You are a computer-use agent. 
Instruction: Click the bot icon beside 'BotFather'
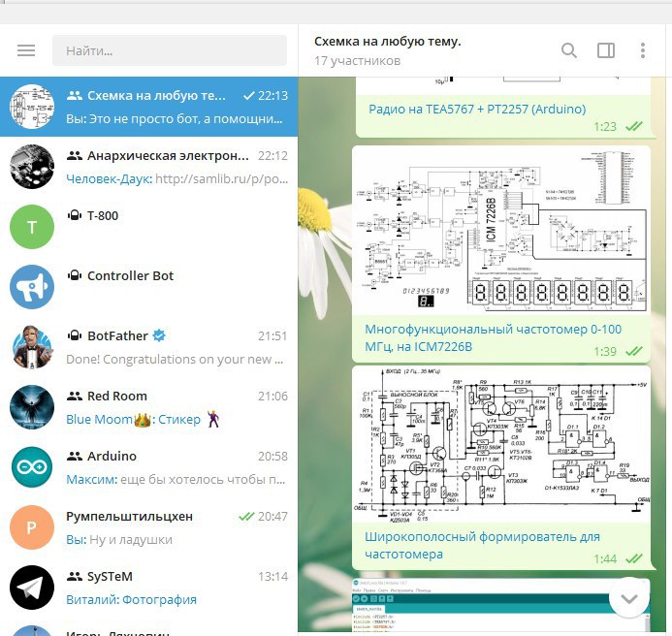pos(75,335)
